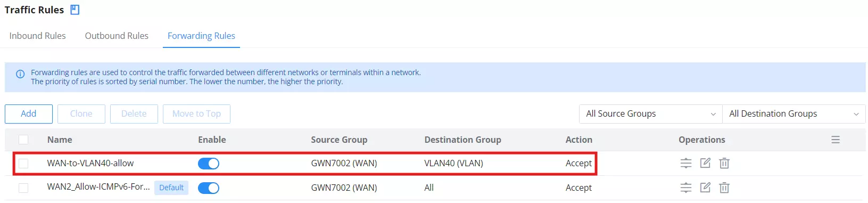Screen dimensions: 868x203
Task: Disable the WAN-to-VLAN40-allow rule toggle
Action: pyautogui.click(x=209, y=164)
